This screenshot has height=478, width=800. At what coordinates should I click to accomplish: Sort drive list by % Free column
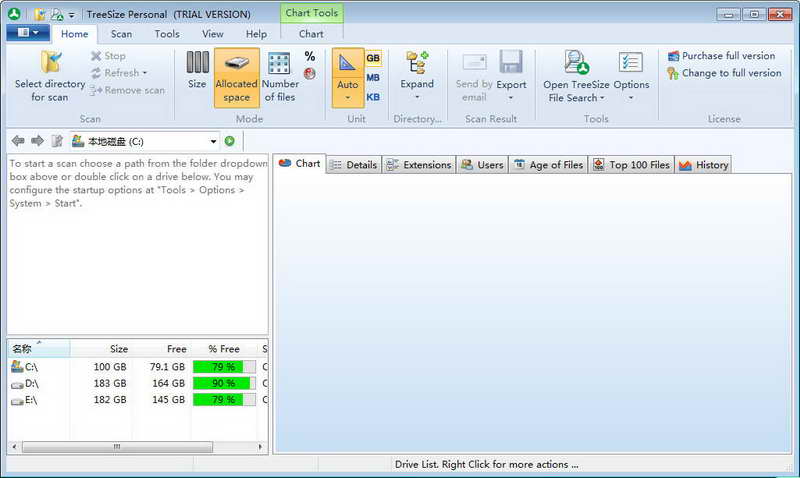click(x=224, y=349)
